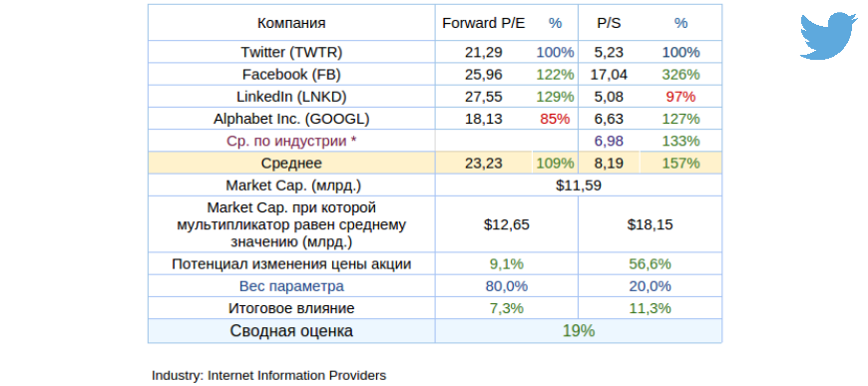Click the LinkedIn (LNKD) cell
This screenshot has width=868, height=386.
tap(291, 97)
